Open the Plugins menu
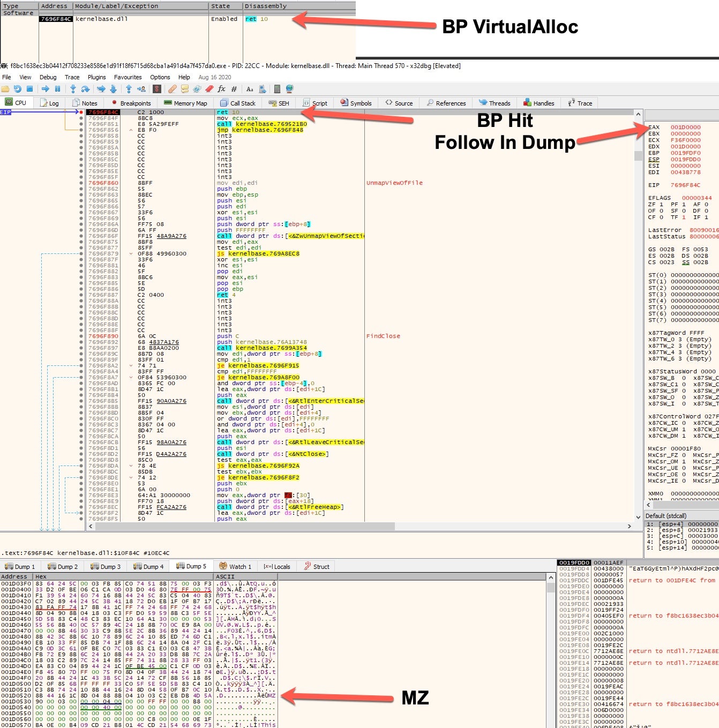This screenshot has width=719, height=728. point(96,77)
